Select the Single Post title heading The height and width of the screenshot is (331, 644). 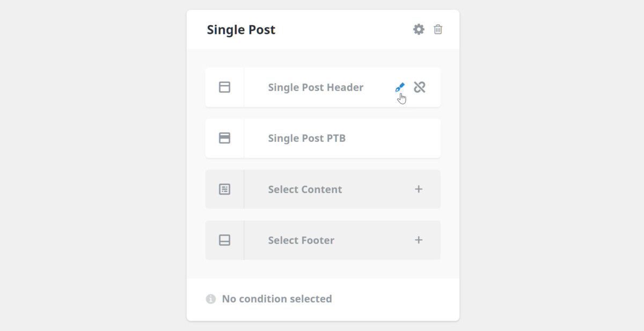pos(241,30)
